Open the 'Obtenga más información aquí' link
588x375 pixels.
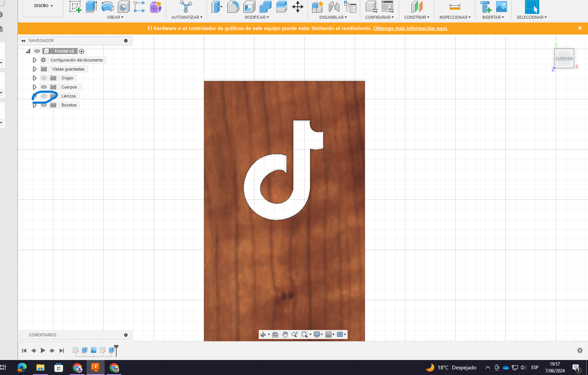[x=411, y=28]
